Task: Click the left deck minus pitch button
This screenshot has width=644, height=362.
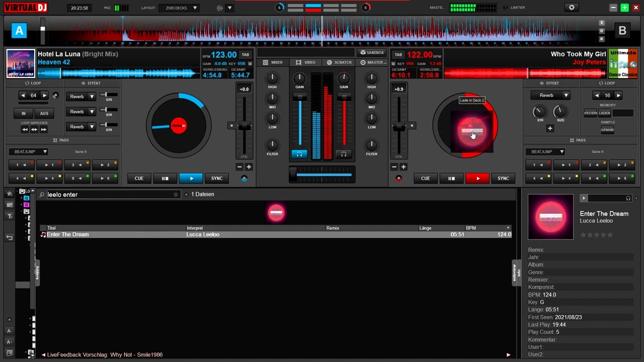Action: 239,167
